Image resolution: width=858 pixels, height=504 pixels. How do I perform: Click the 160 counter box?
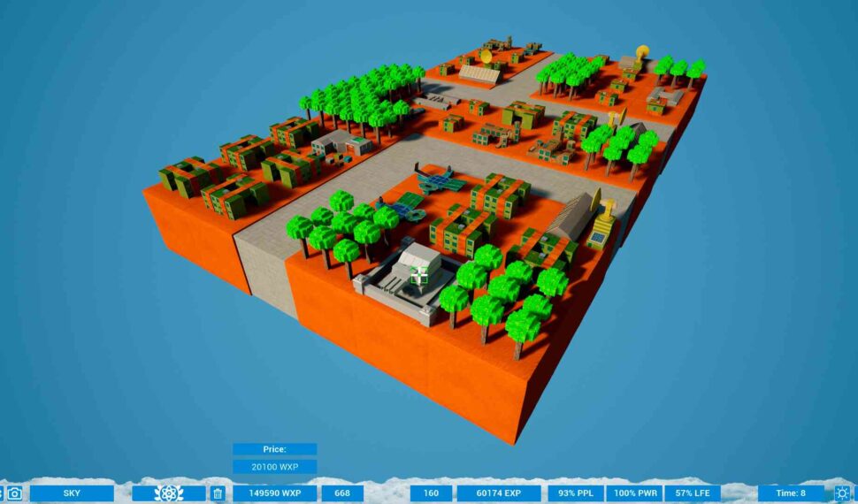[431, 493]
